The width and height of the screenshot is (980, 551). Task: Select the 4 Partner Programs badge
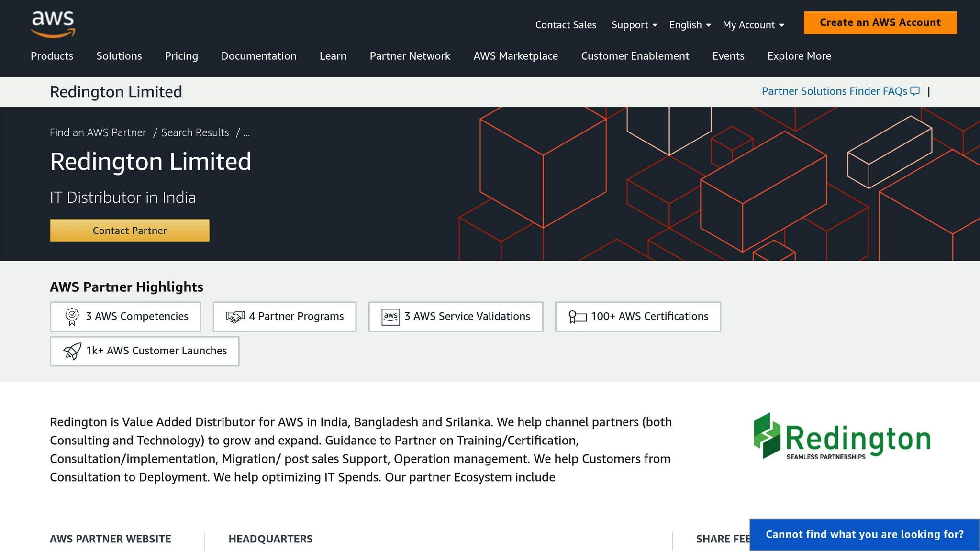tap(285, 317)
